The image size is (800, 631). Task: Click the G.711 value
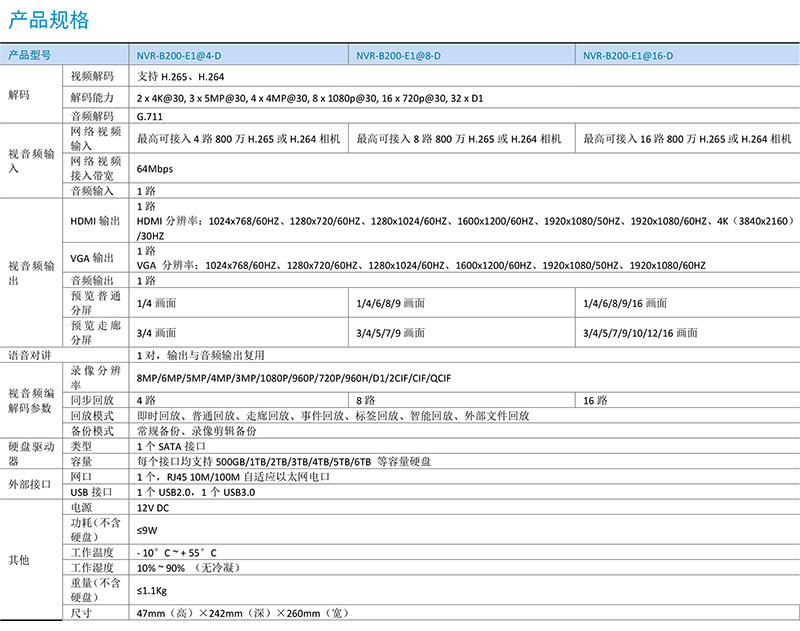click(149, 116)
